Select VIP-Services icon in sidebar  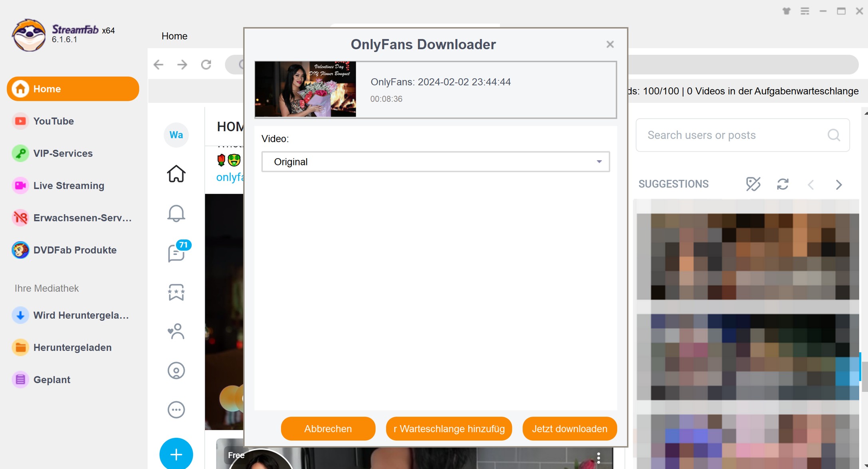[20, 153]
